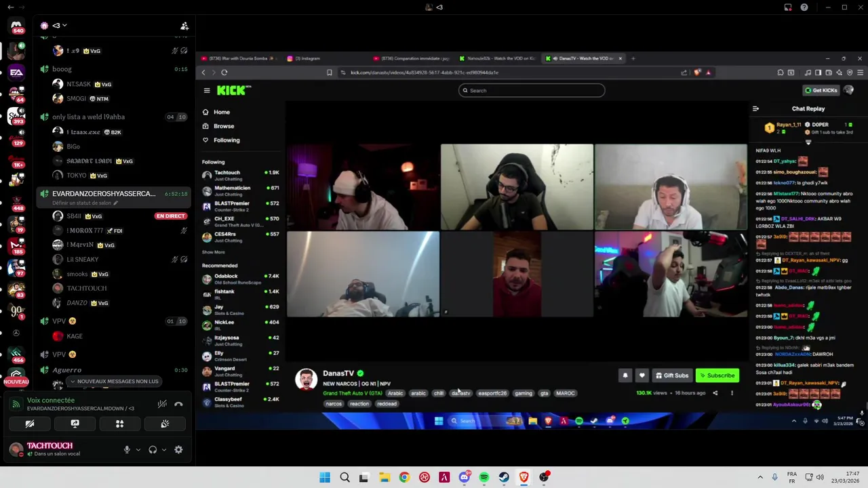Open headphone output options chevron
Viewport: 868px width, 488px height.
(x=164, y=449)
